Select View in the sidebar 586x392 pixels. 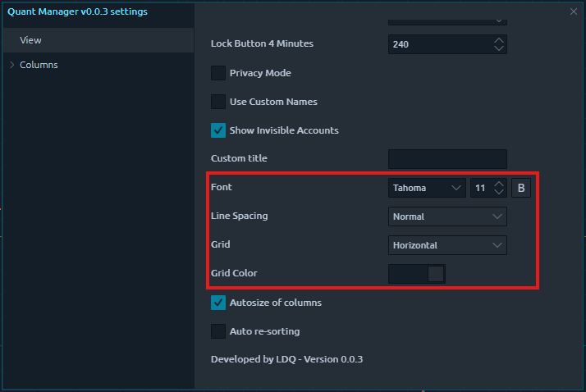[x=31, y=40]
